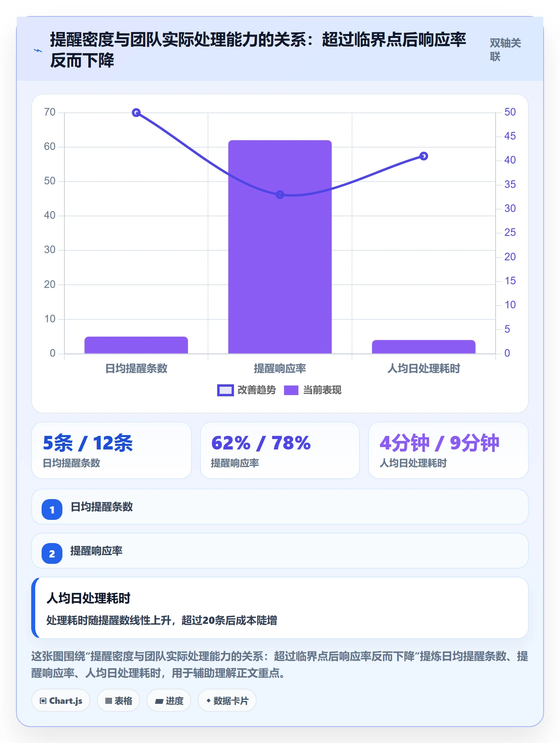Click the number 2 badge
The width and height of the screenshot is (560, 743).
point(52,553)
